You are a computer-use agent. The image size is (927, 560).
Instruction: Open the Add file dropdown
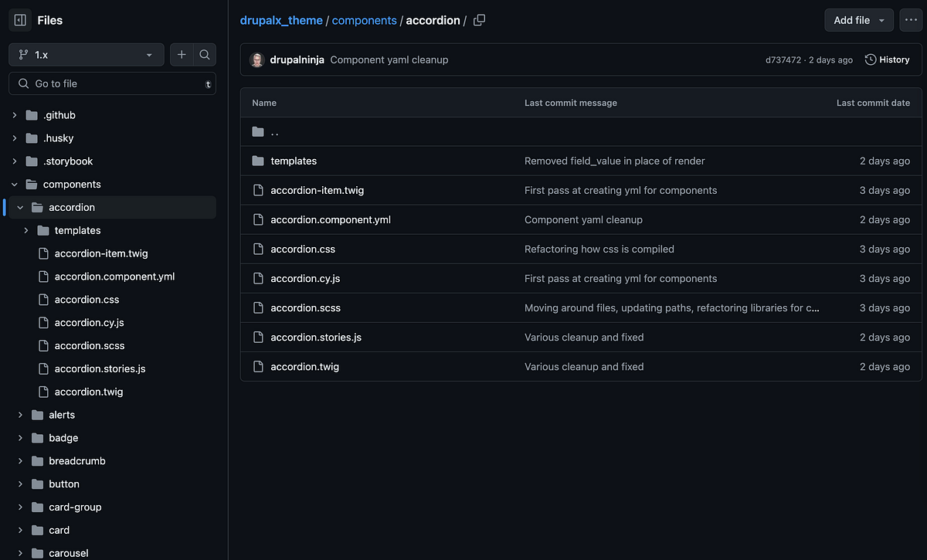click(x=858, y=20)
